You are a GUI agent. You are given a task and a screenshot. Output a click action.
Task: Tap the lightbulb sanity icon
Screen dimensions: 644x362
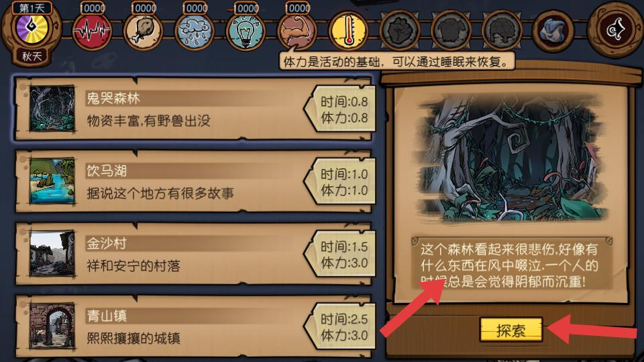pyautogui.click(x=246, y=31)
